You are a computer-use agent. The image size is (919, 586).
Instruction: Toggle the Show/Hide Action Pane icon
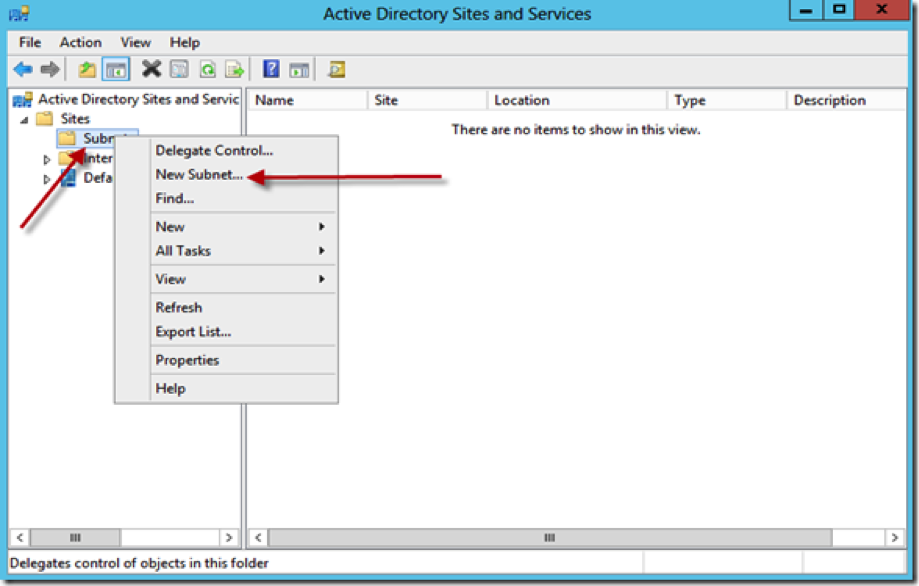(299, 70)
